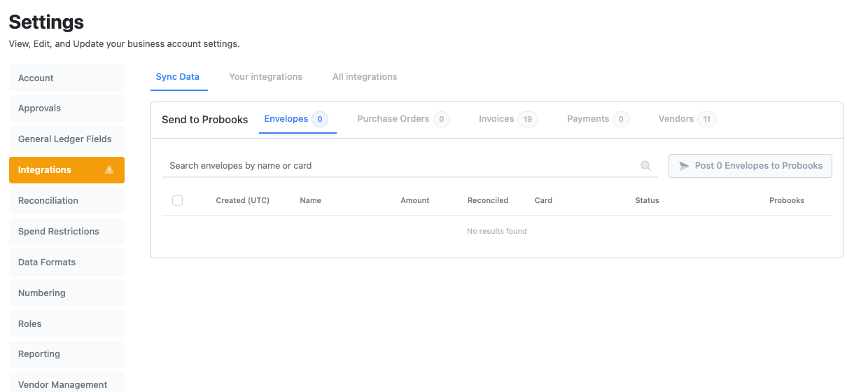Open Reconciliation settings in sidebar

click(66, 201)
